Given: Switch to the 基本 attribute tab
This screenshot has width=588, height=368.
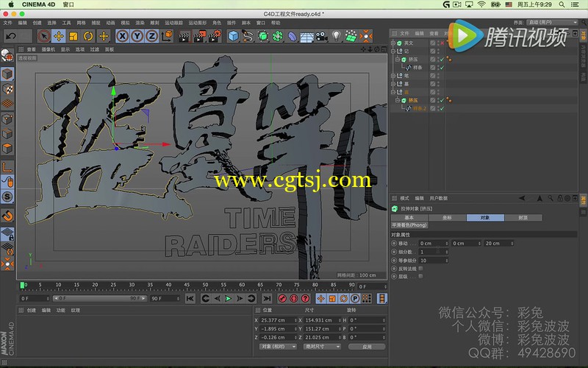Looking at the screenshot, I should pyautogui.click(x=409, y=217).
